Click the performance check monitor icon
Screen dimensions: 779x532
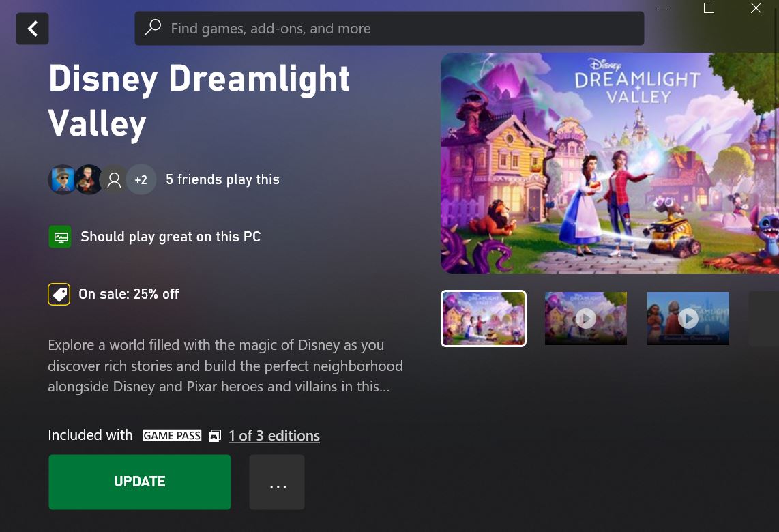(60, 236)
